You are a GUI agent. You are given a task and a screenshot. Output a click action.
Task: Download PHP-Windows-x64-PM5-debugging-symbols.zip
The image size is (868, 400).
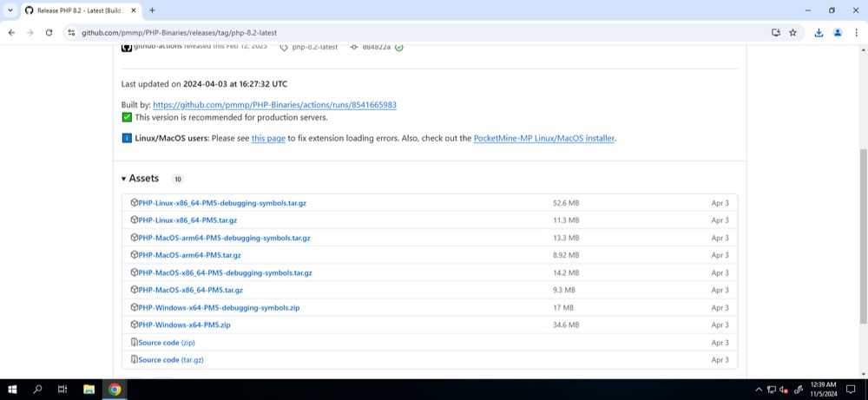(219, 308)
